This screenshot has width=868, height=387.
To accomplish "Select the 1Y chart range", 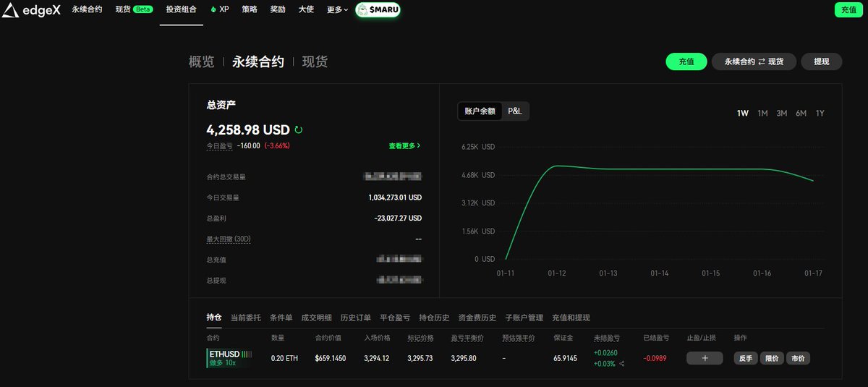I will pos(820,113).
